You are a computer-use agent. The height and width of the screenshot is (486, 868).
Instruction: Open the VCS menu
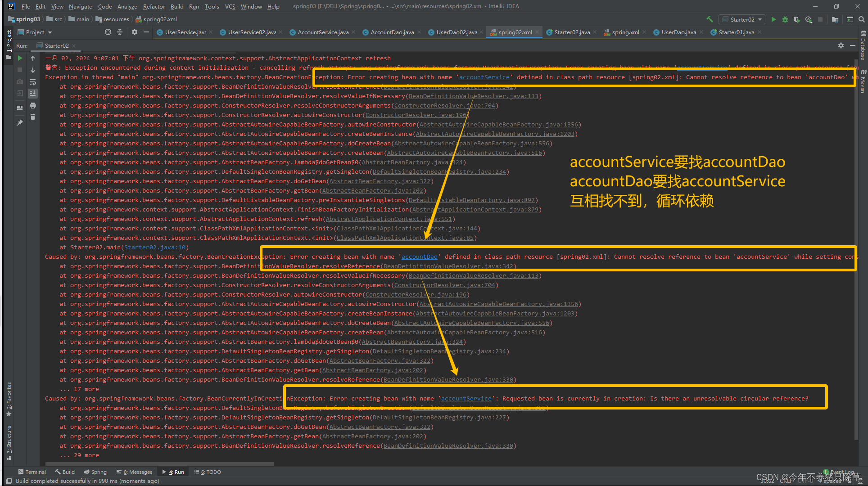click(230, 6)
